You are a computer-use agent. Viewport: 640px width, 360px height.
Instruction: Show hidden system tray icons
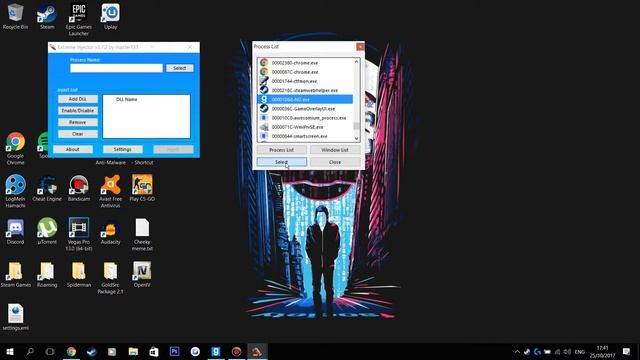point(517,351)
